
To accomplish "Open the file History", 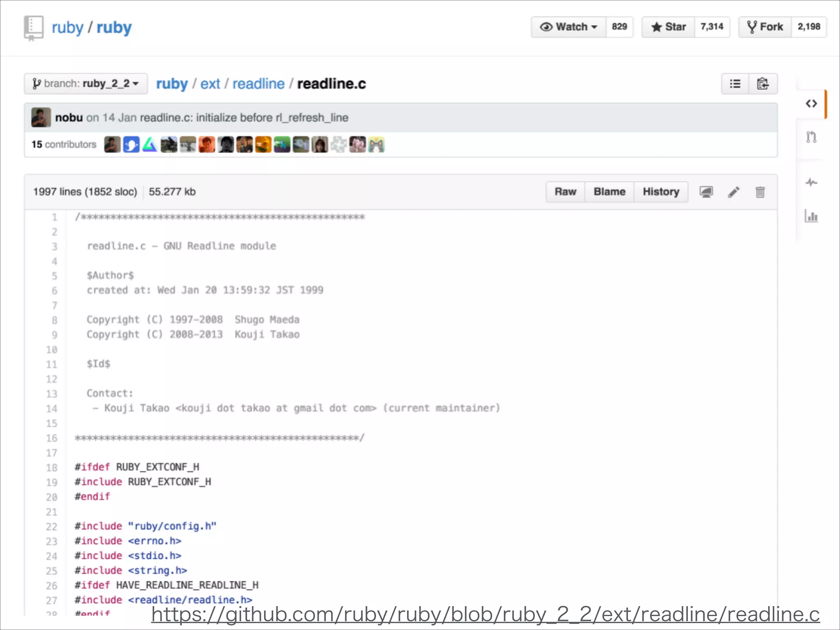I will [661, 192].
